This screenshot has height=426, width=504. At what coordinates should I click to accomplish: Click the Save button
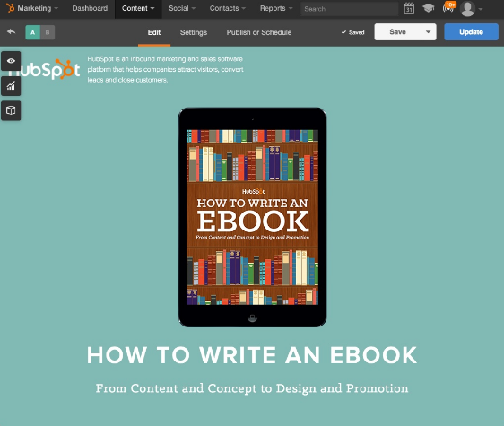click(397, 31)
